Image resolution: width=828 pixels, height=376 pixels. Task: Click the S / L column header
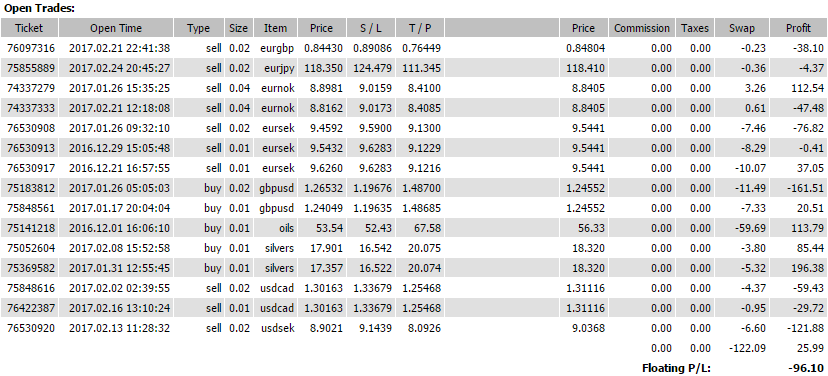point(371,29)
